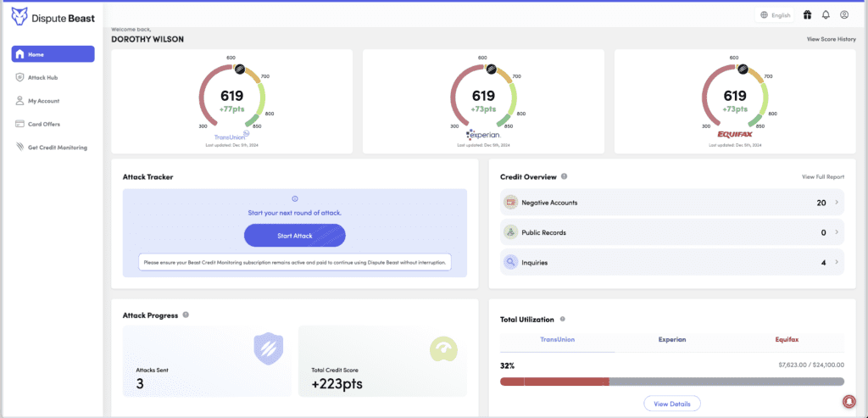This screenshot has height=418, width=868.
Task: Click the red chat bubble icon
Action: coord(849,400)
